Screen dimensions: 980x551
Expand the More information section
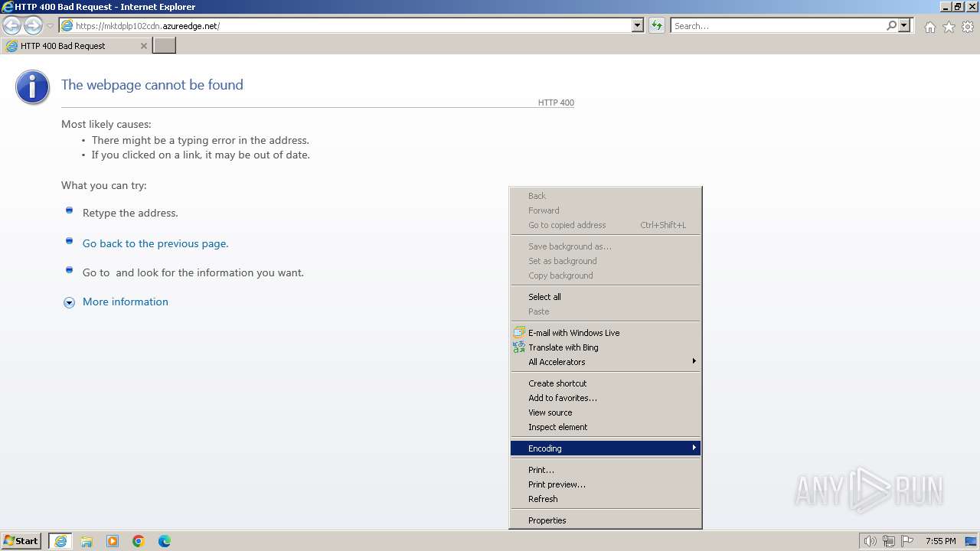click(69, 302)
